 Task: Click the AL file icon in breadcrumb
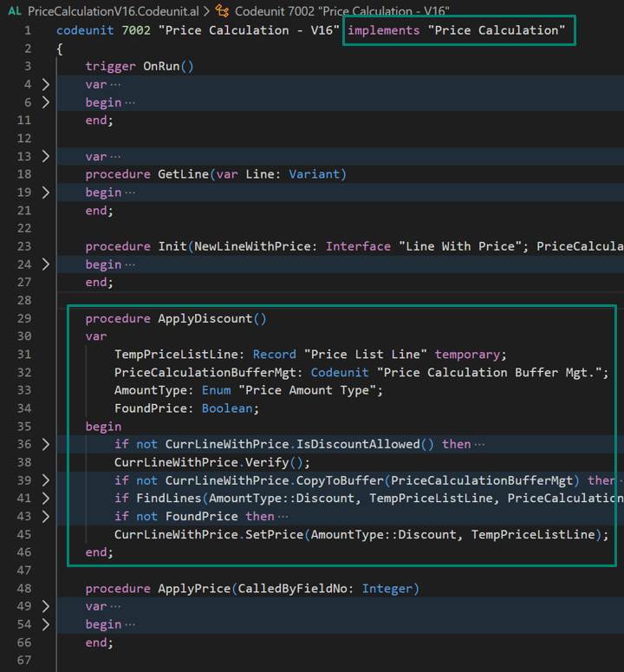(x=15, y=10)
